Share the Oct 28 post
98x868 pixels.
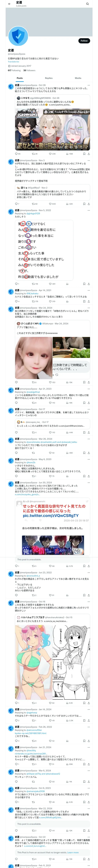click(89, 154)
